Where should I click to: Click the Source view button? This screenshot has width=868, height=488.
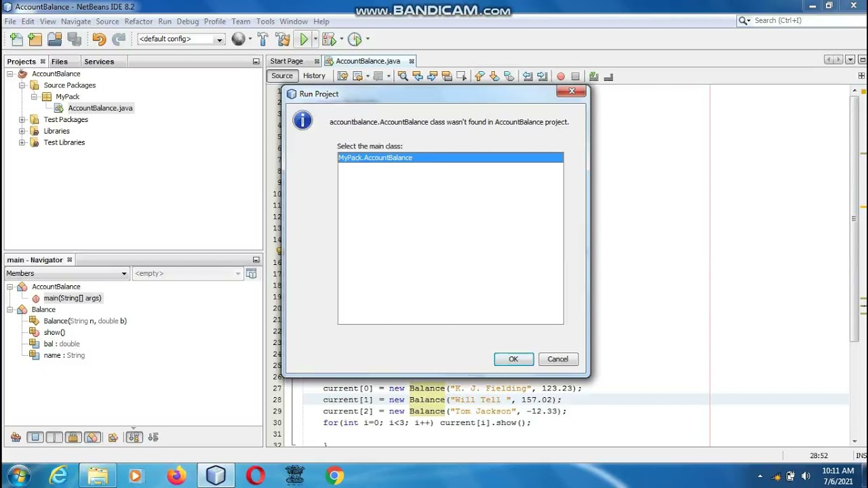282,76
